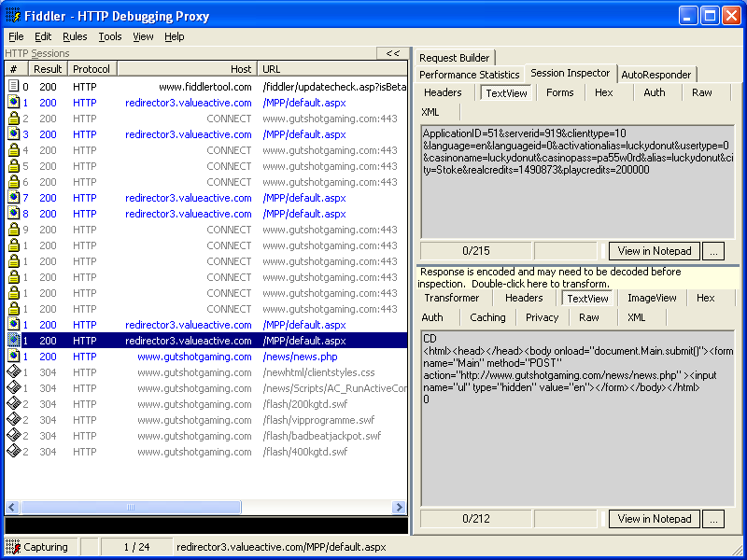This screenshot has width=747, height=560.
Task: Click the document icon of session 0
Action: tap(14, 86)
